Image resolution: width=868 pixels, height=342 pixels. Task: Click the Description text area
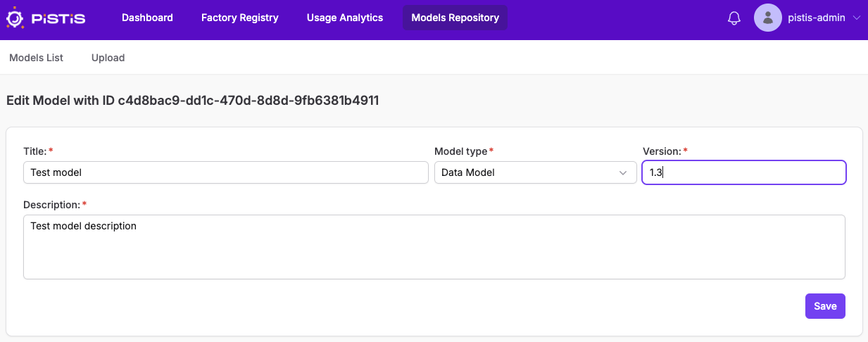click(434, 247)
